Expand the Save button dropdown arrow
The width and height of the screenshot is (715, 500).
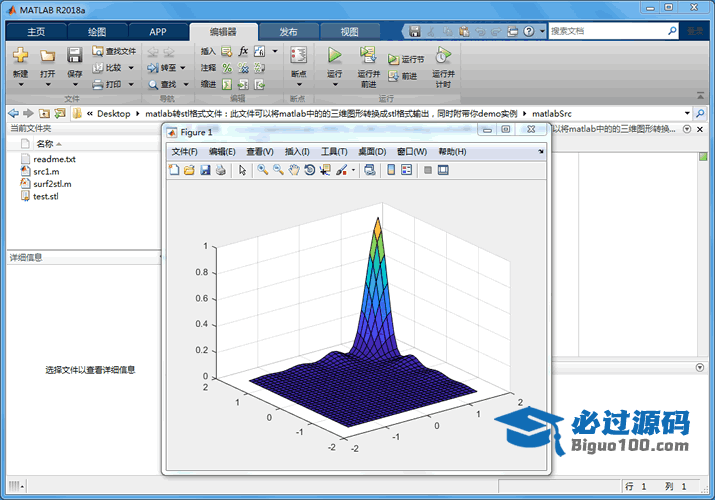pyautogui.click(x=75, y=85)
